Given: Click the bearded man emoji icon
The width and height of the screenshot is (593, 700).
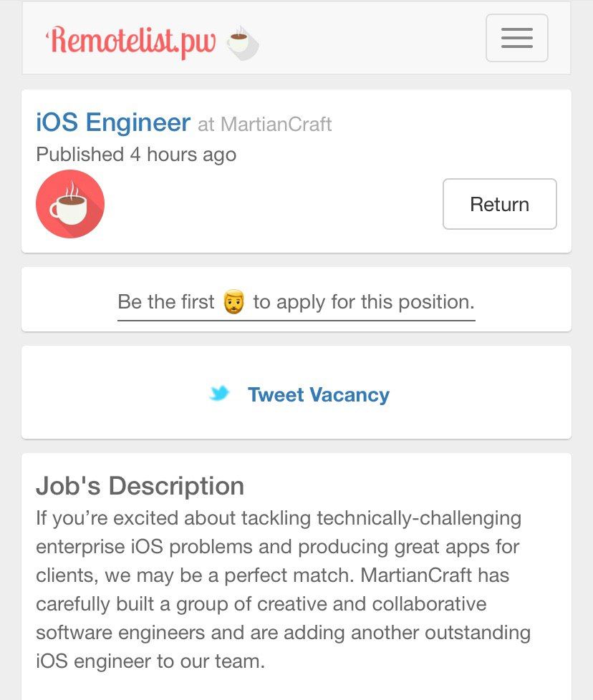Looking at the screenshot, I should [x=234, y=302].
